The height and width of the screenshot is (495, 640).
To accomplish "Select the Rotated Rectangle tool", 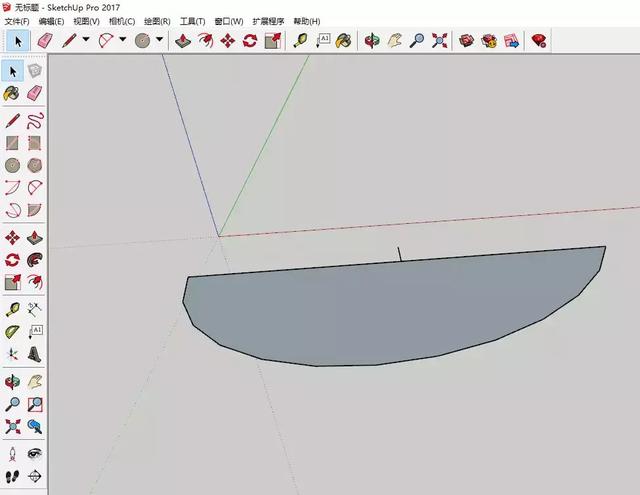I will (x=35, y=143).
